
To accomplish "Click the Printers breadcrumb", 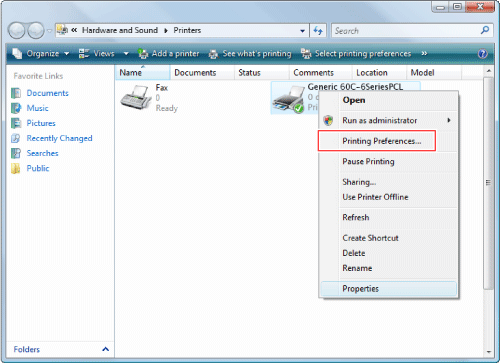I will tap(187, 30).
